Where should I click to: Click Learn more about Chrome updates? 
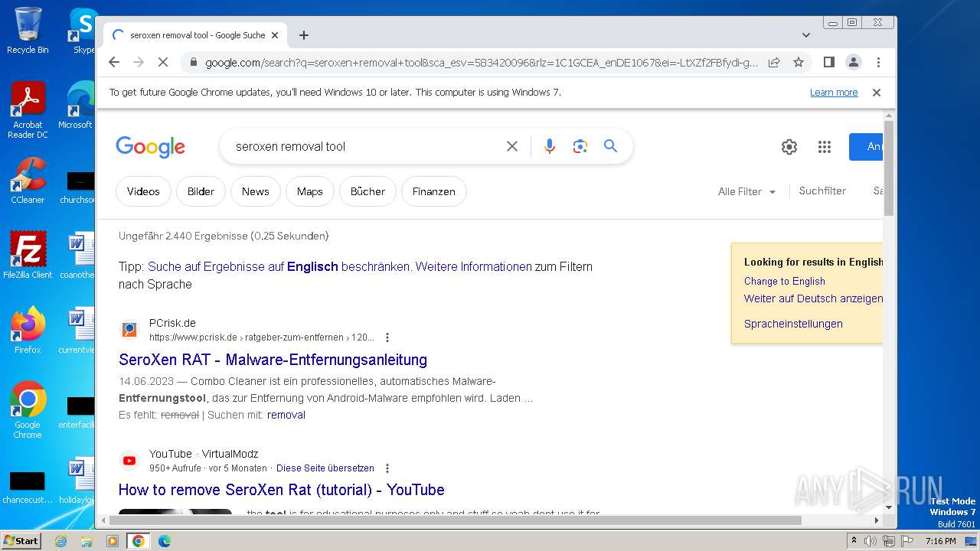click(834, 93)
